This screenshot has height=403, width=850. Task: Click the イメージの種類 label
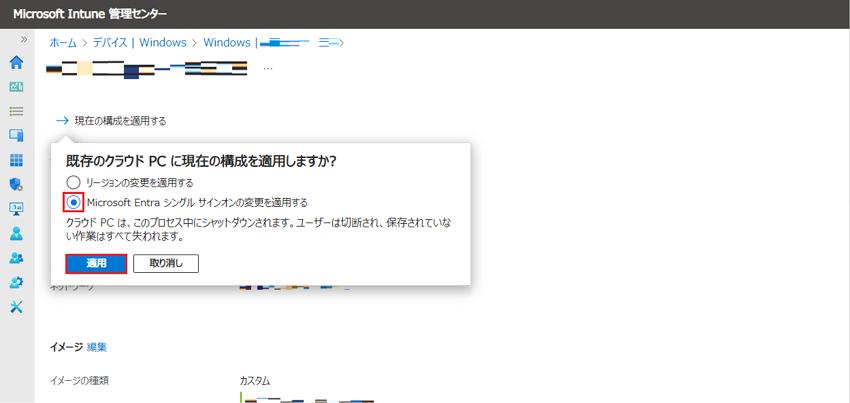pos(80,381)
